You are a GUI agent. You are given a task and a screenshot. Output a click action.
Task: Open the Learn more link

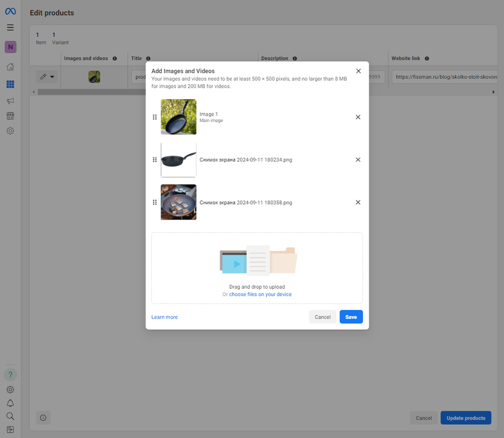[x=164, y=317]
